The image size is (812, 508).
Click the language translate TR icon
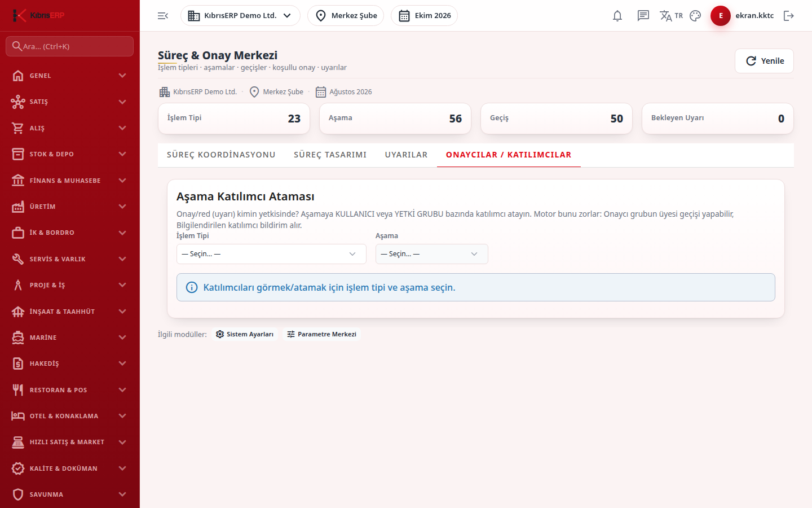[671, 16]
